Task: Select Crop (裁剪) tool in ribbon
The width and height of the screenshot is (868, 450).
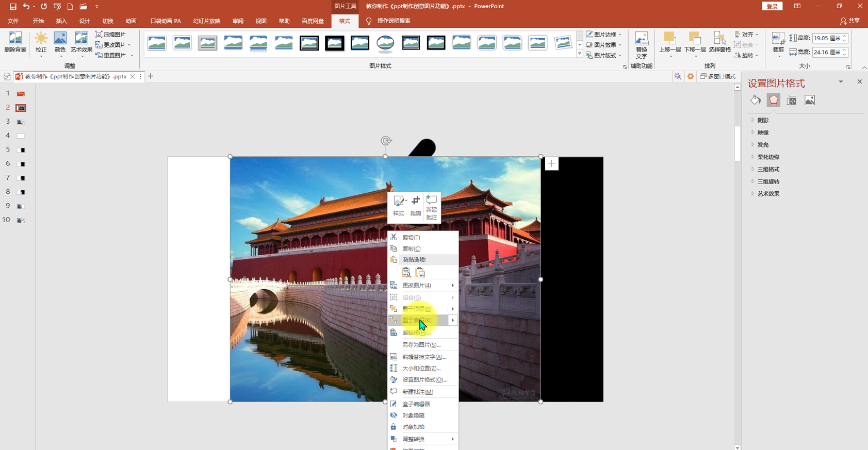Action: pyautogui.click(x=778, y=44)
